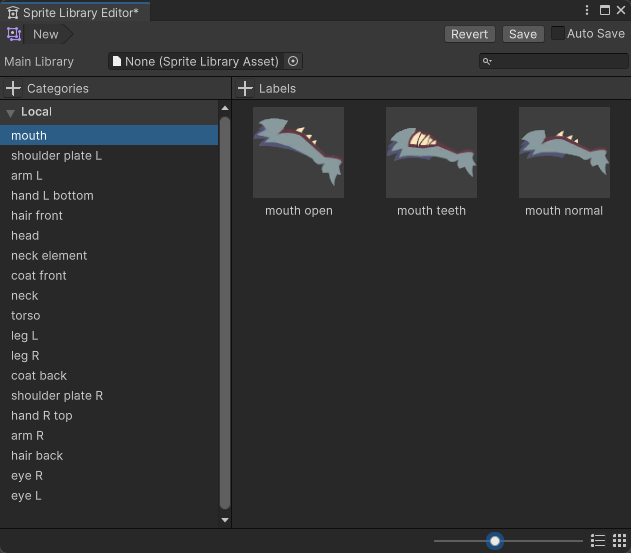631x553 pixels.
Task: Click the search input field
Action: point(555,61)
